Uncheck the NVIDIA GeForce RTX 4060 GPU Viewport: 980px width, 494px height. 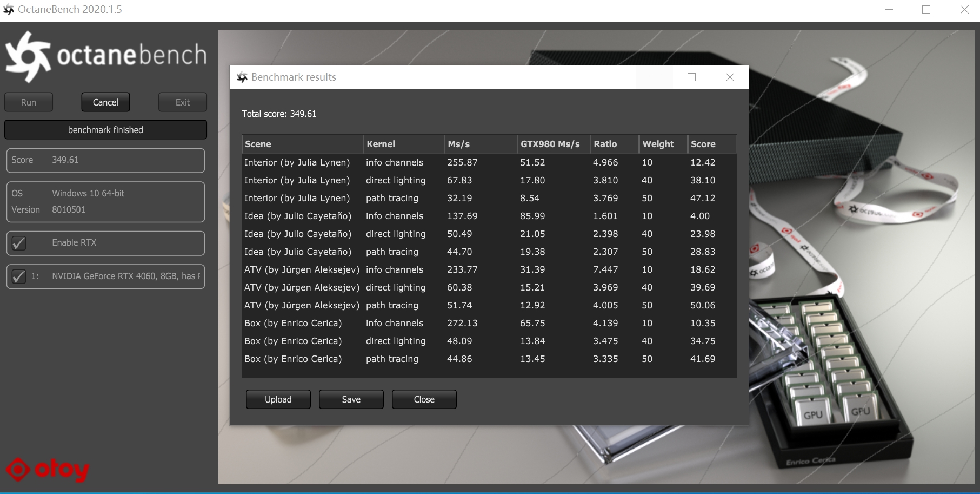pyautogui.click(x=19, y=276)
